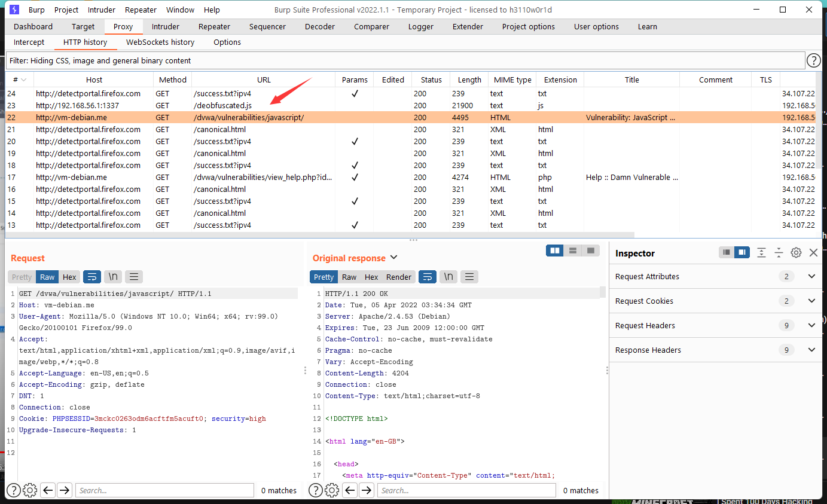Switch response view to Hex

[x=371, y=277]
